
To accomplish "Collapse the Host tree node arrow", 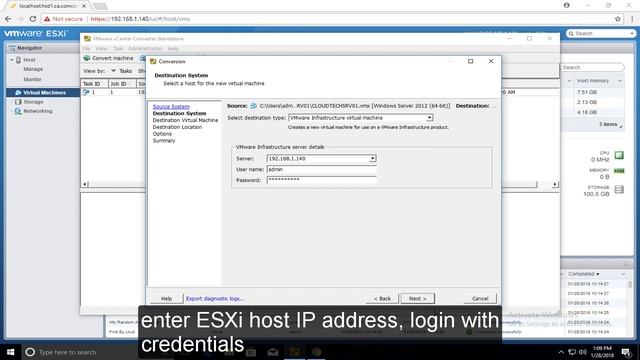I will pyautogui.click(x=12, y=60).
